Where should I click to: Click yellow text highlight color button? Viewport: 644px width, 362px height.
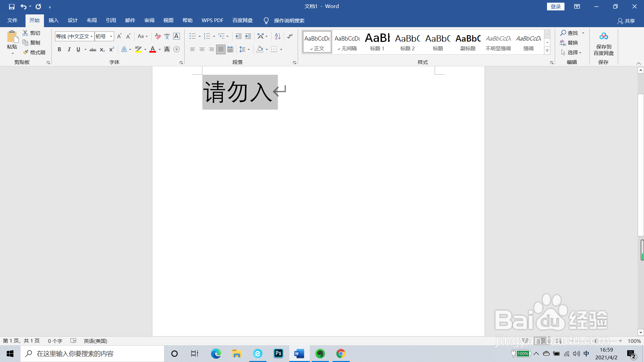[x=138, y=49]
